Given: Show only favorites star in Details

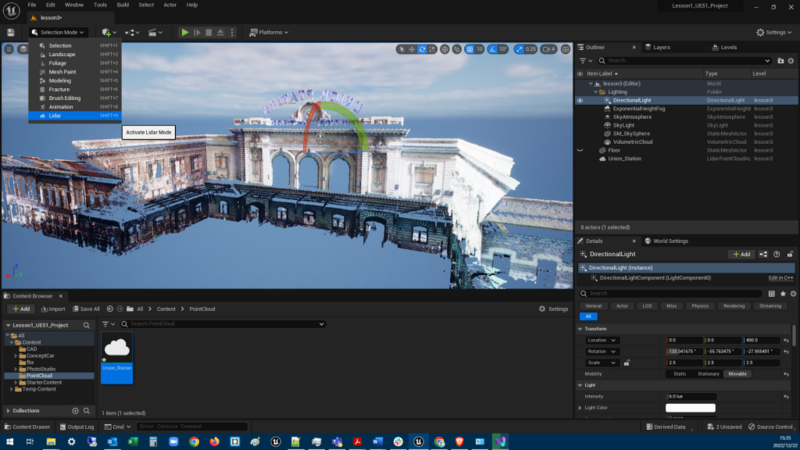Looking at the screenshot, I should (783, 293).
